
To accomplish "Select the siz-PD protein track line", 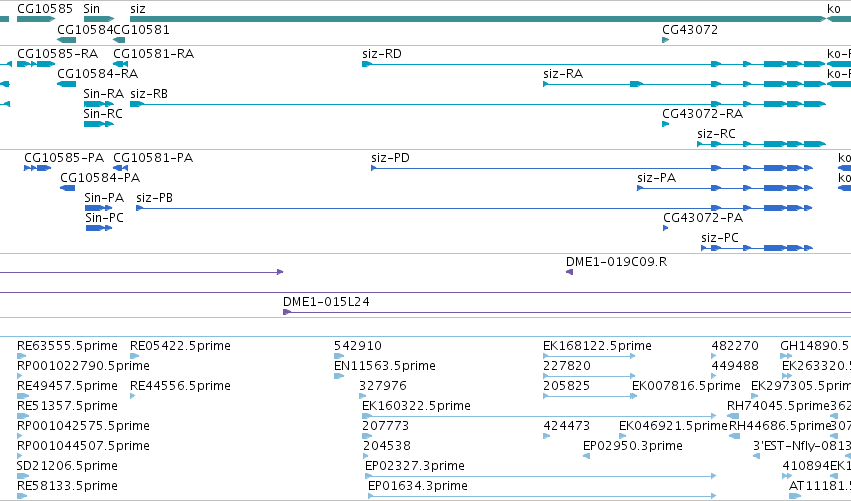I will [592, 168].
